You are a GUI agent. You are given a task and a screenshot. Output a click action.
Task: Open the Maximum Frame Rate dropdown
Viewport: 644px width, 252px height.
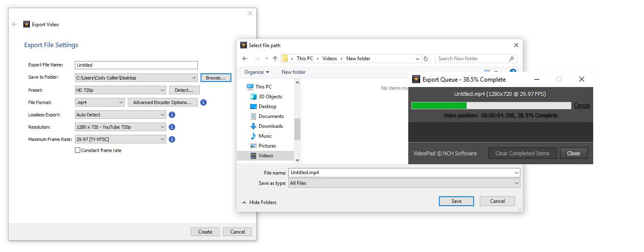(x=120, y=139)
